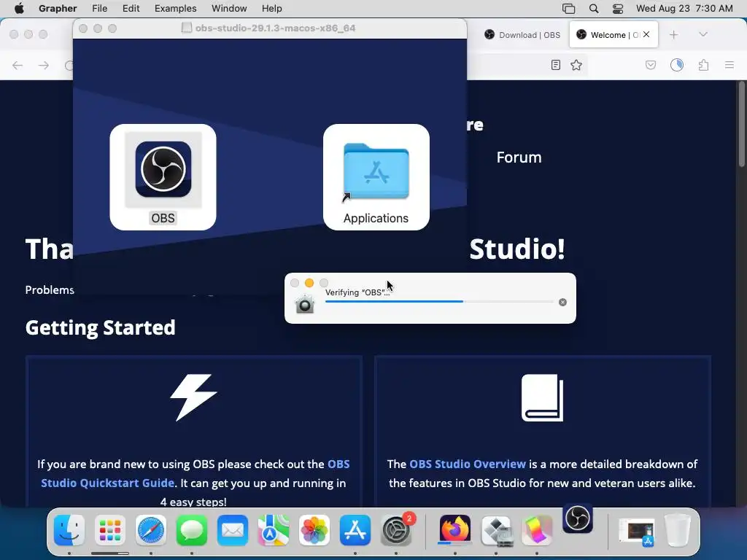Image resolution: width=747 pixels, height=560 pixels.
Task: Click the Verifying OBS progress bar
Action: click(438, 301)
